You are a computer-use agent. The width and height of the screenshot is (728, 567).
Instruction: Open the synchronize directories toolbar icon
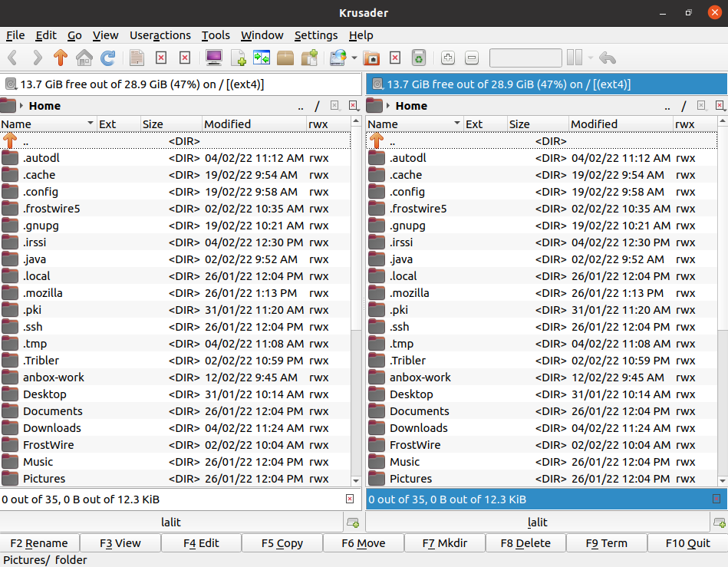[x=262, y=58]
